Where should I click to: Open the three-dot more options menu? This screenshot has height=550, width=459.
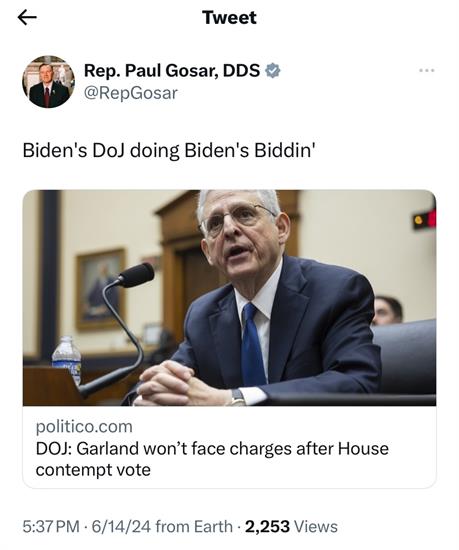[x=427, y=71]
